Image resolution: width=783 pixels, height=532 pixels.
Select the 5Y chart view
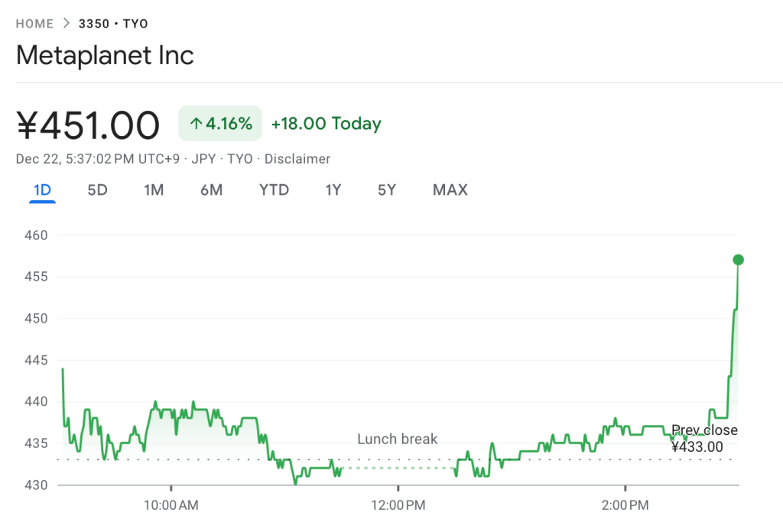point(387,190)
